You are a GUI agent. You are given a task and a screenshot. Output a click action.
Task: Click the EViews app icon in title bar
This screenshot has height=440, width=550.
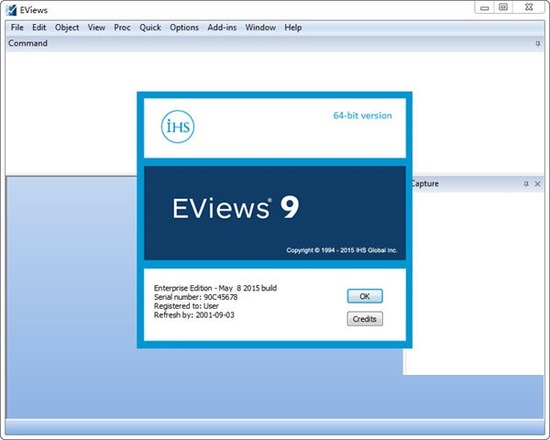11,10
